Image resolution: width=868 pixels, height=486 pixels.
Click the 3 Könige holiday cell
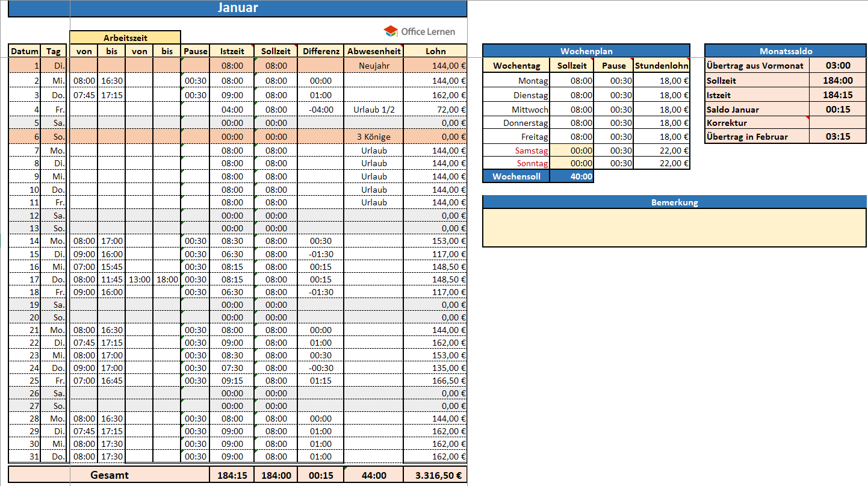(x=374, y=137)
